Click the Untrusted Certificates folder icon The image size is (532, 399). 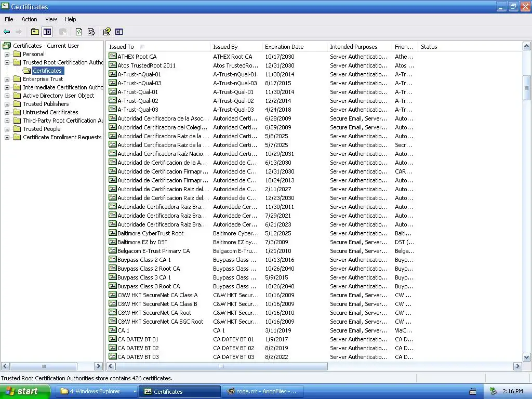pos(17,112)
